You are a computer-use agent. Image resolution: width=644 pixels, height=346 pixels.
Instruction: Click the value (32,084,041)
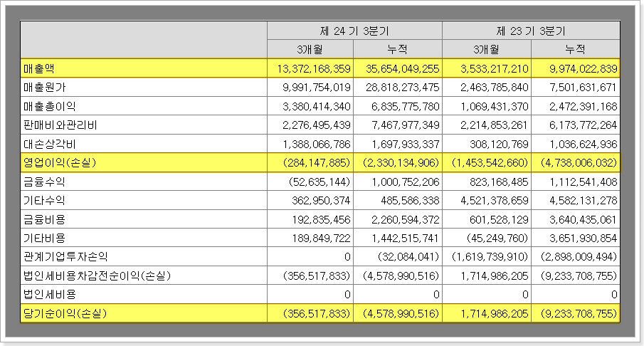(x=408, y=257)
